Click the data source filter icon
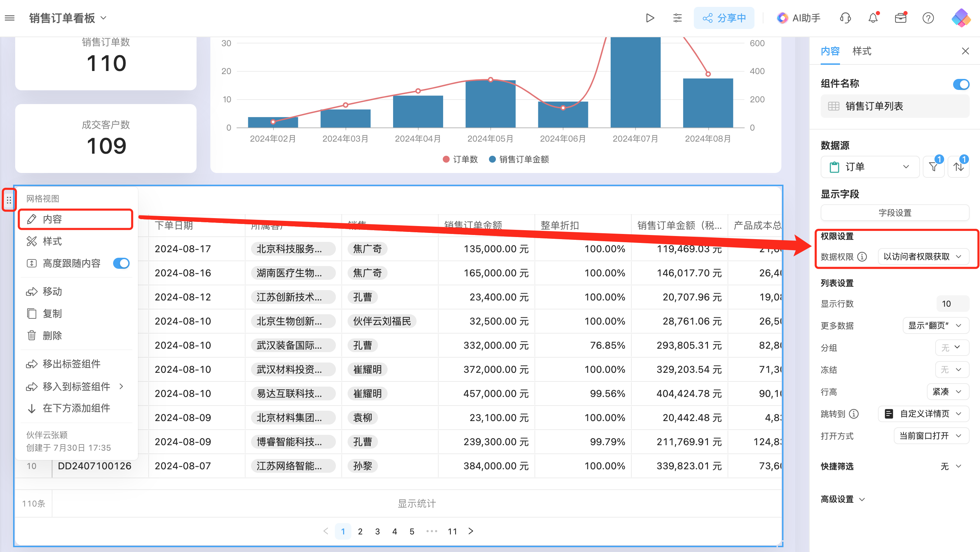980x552 pixels. click(x=933, y=166)
